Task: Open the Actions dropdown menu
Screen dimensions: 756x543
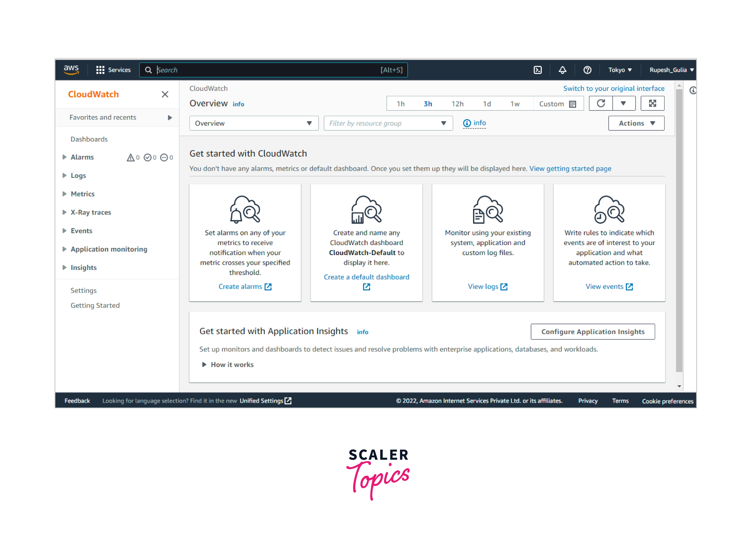Action: 636,123
